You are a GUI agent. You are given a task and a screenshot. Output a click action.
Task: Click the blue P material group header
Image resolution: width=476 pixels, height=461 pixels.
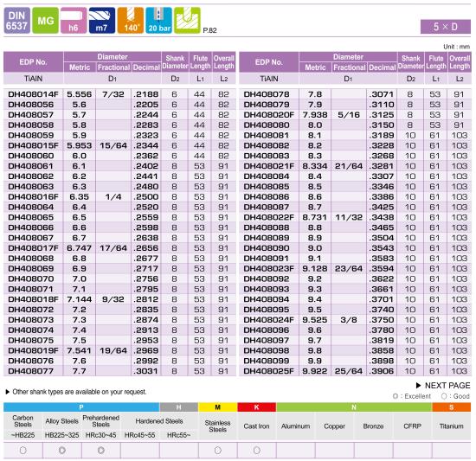(x=81, y=407)
